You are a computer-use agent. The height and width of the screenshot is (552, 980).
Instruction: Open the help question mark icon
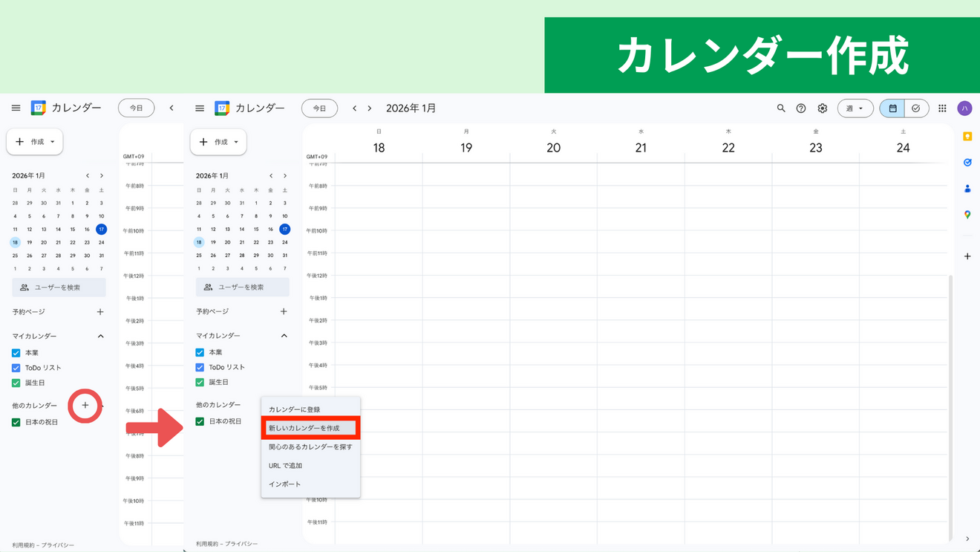click(801, 108)
